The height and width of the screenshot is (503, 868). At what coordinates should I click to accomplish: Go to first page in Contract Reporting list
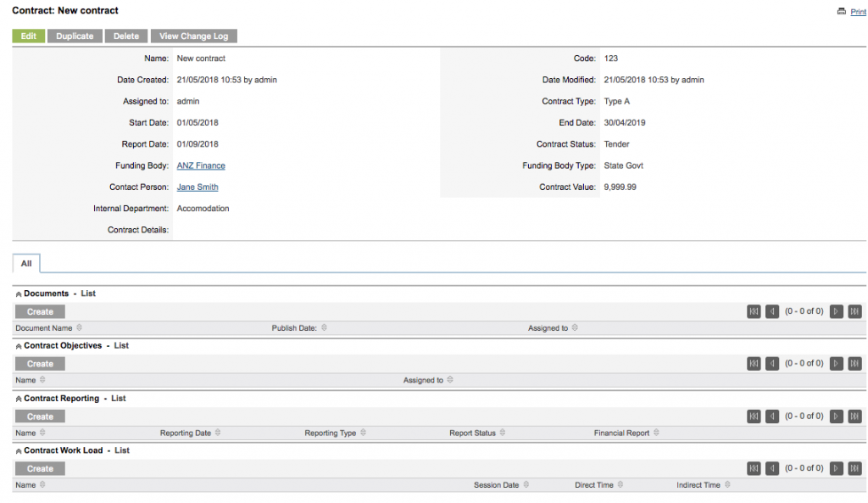click(x=754, y=416)
